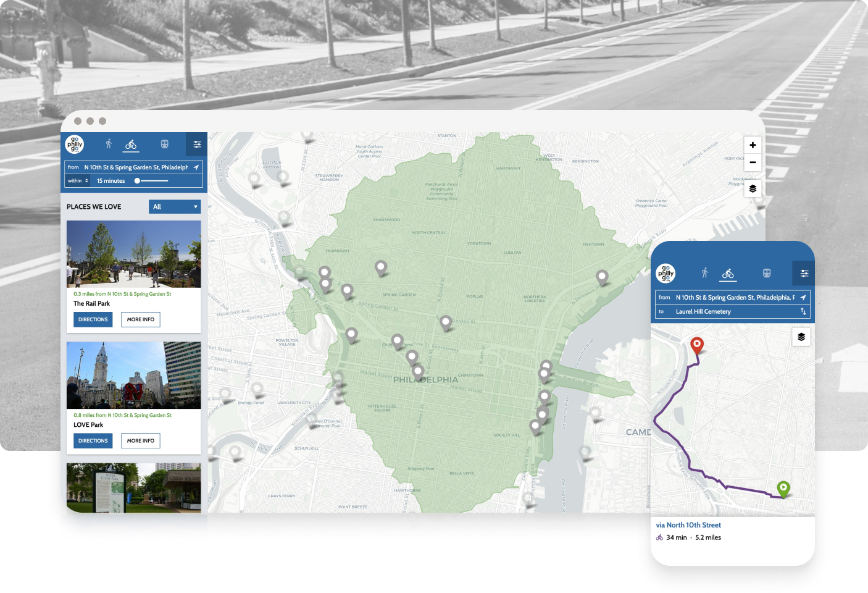Open the layers control on the desktop map

[x=753, y=189]
